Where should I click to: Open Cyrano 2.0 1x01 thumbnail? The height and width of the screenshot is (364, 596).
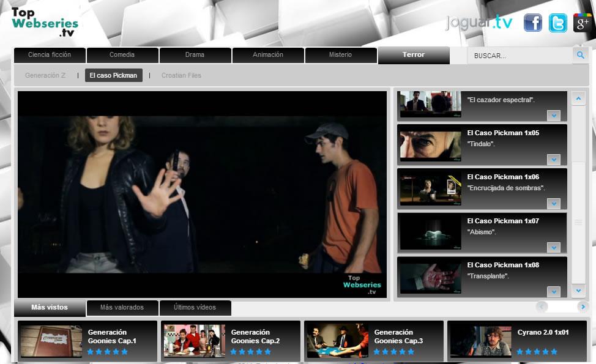pos(481,341)
